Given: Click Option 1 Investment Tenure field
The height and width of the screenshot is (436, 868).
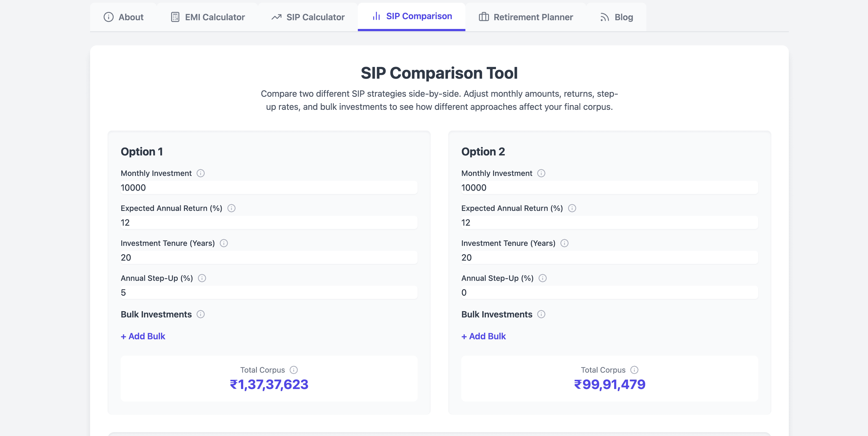Looking at the screenshot, I should [x=269, y=258].
